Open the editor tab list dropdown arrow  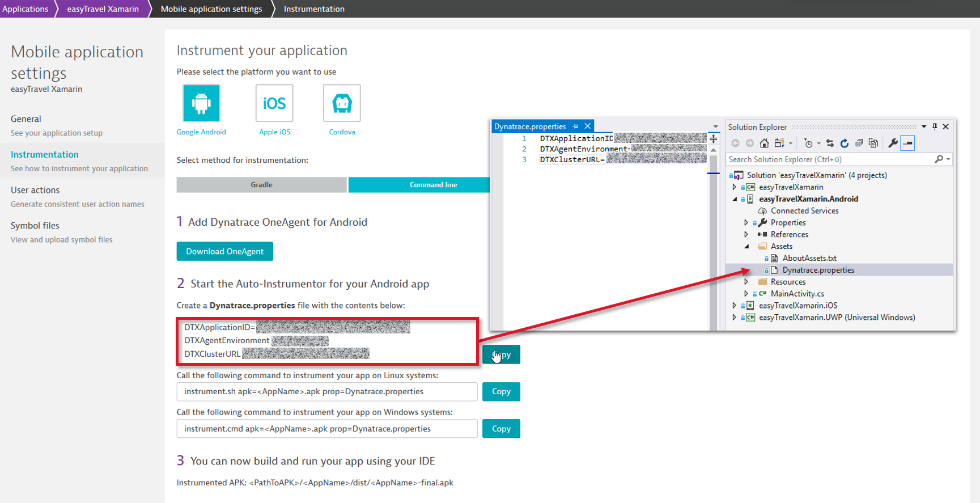(715, 126)
